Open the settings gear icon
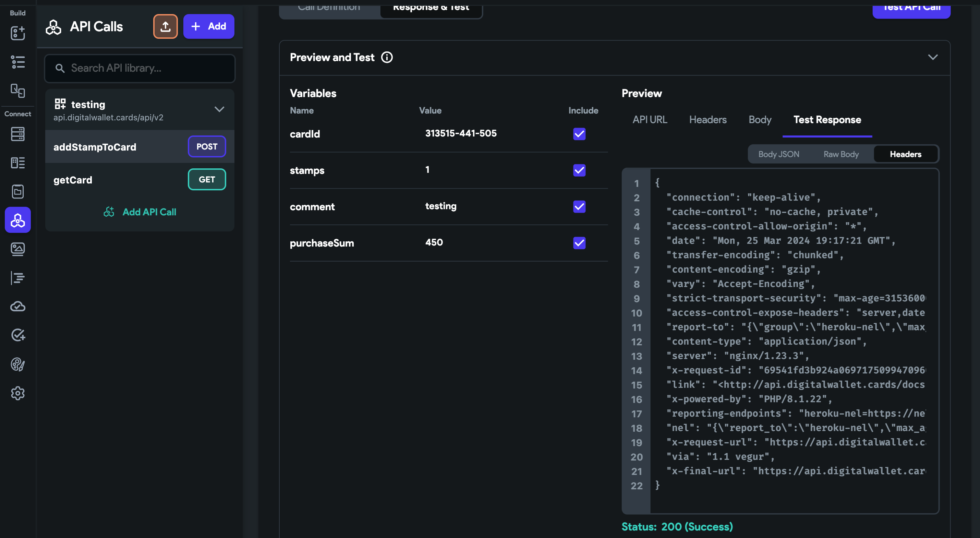Viewport: 980px width, 538px height. click(17, 393)
